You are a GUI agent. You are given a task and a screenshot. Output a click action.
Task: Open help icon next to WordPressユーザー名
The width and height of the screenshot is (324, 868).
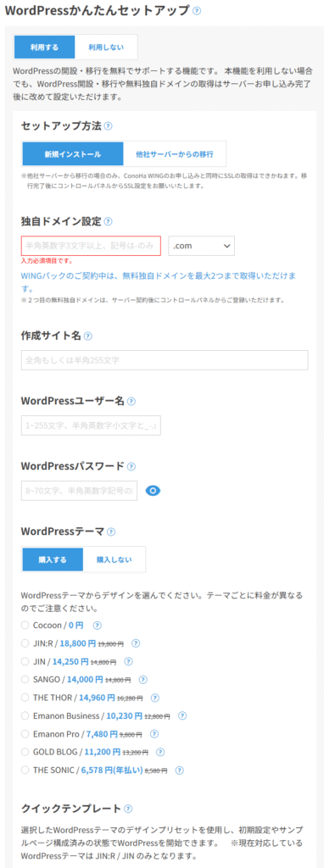[131, 401]
